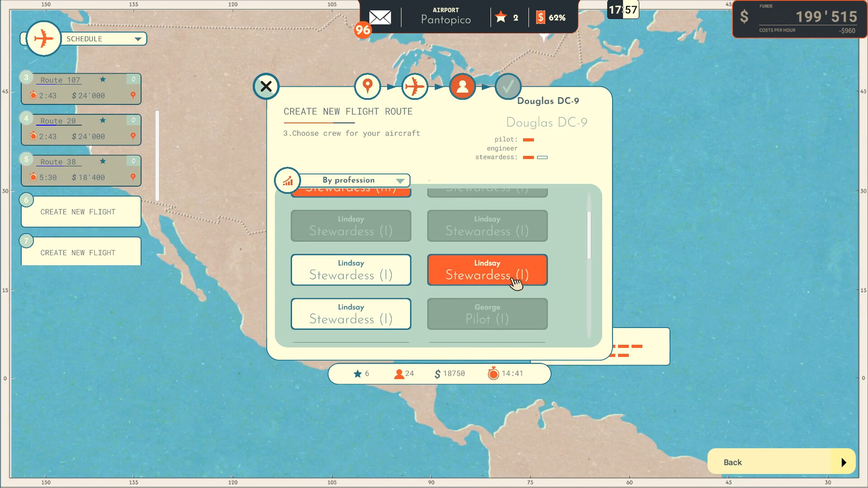The image size is (868, 488).
Task: Click the airplane icon beside SCHEDULE
Action: click(44, 38)
